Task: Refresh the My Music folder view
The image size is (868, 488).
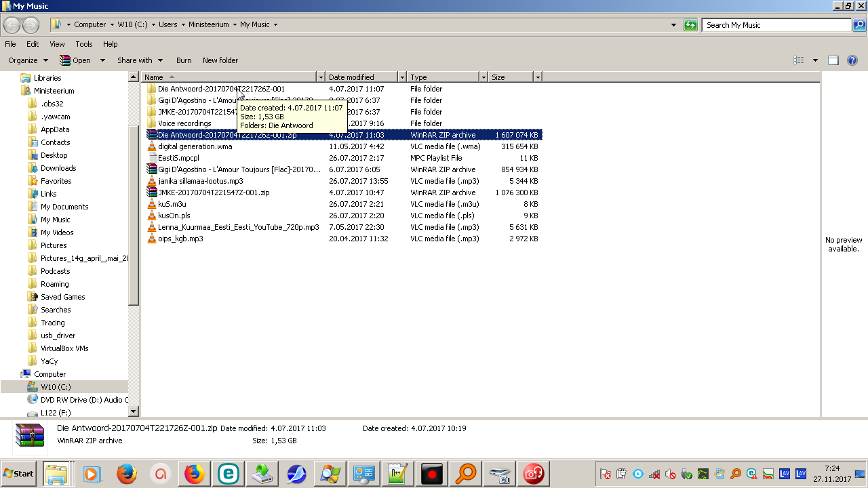Action: (x=691, y=25)
